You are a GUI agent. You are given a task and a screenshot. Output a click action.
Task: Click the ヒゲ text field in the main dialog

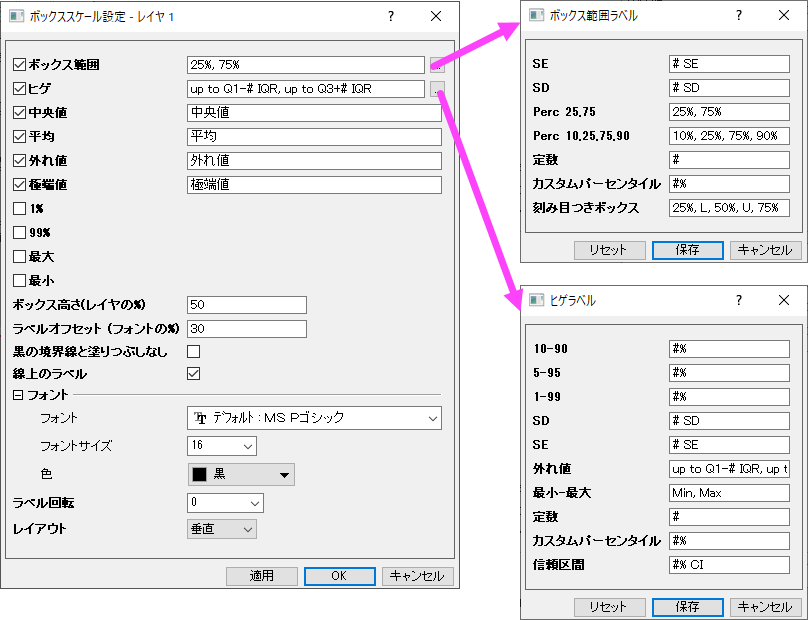tap(306, 89)
